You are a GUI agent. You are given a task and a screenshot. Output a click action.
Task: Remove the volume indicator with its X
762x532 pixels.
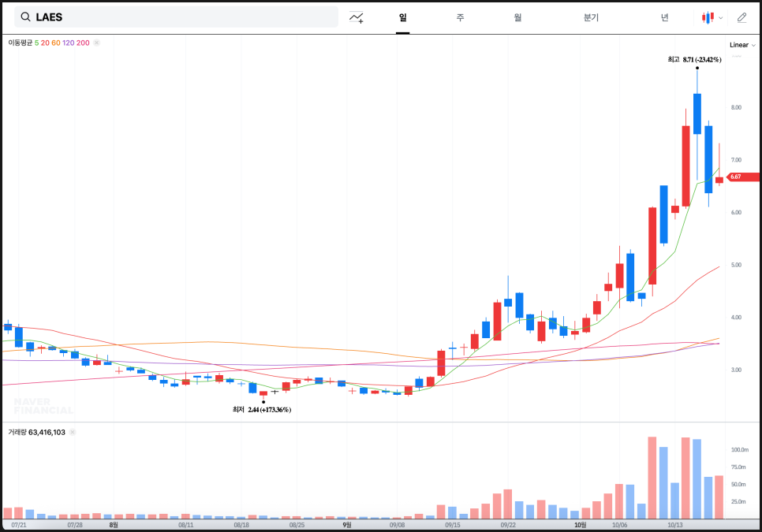[x=73, y=432]
